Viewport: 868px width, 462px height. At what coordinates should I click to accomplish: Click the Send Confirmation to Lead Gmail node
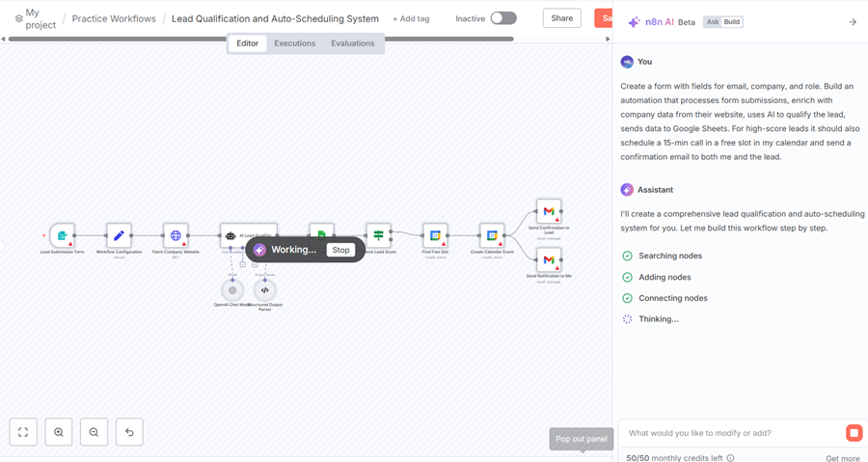click(548, 211)
